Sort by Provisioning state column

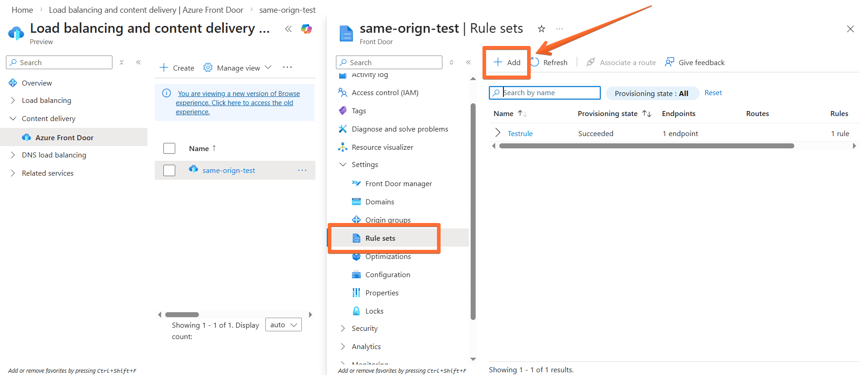614,114
